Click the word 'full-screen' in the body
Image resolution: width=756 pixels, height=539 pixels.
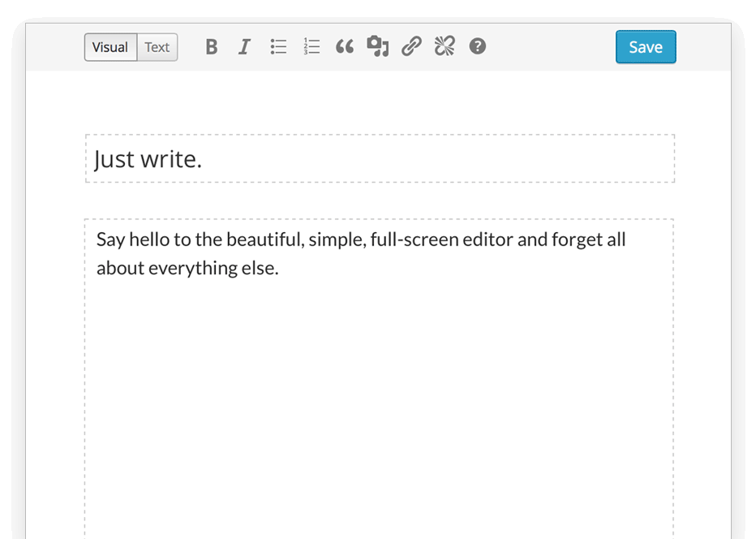(414, 239)
